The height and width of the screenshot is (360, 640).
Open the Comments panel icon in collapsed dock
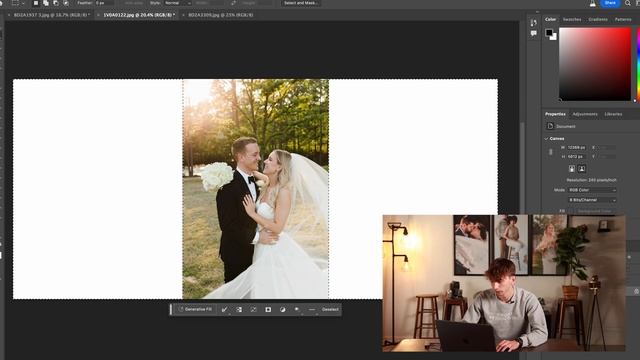tap(533, 33)
